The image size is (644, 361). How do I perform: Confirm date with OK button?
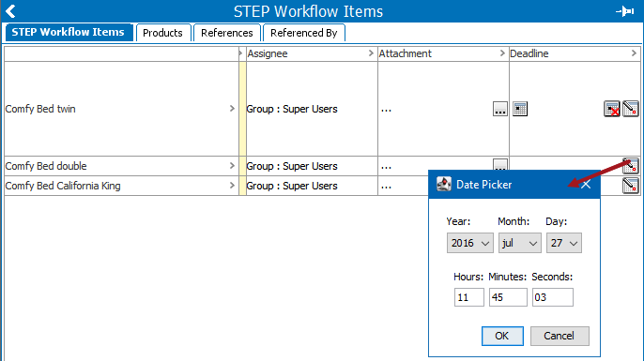(x=502, y=336)
